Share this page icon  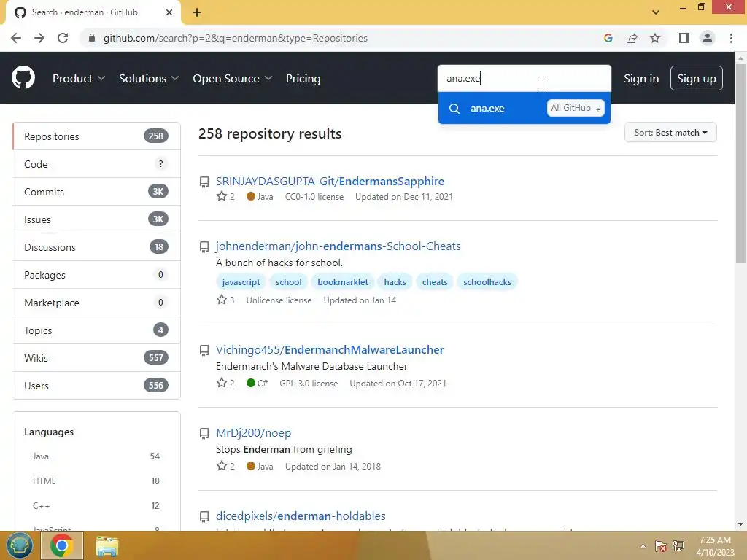(632, 38)
